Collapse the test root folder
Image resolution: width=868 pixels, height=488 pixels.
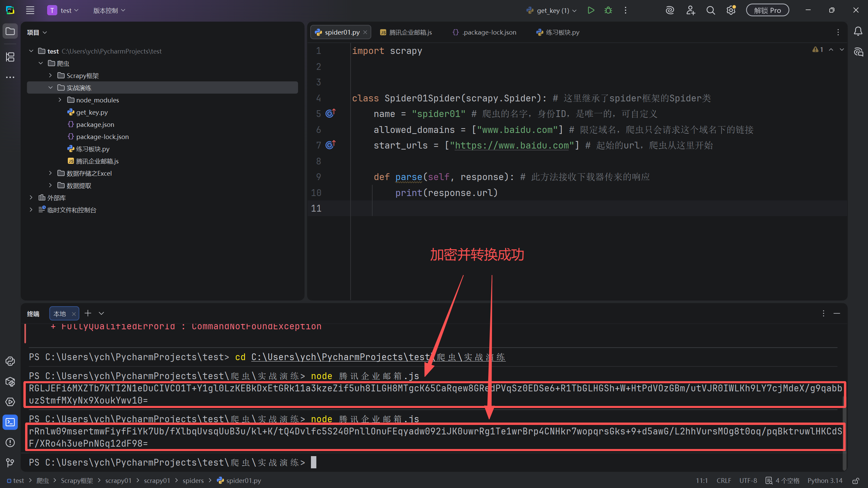(x=31, y=51)
